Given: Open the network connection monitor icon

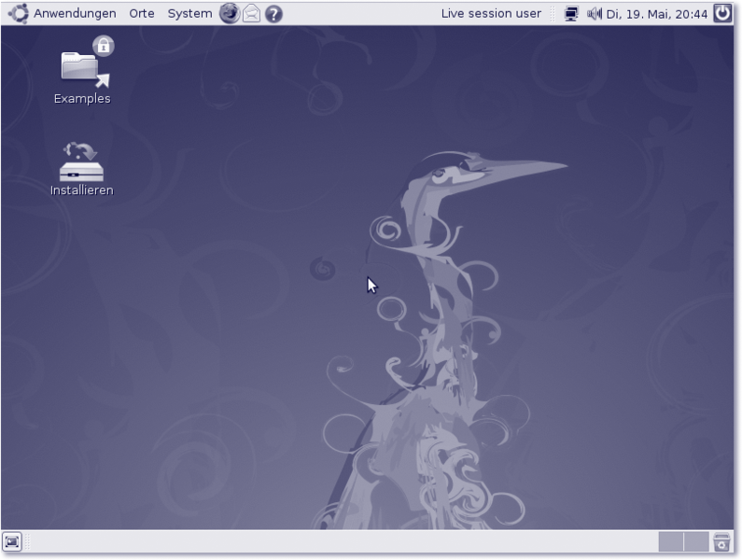Looking at the screenshot, I should click(571, 13).
